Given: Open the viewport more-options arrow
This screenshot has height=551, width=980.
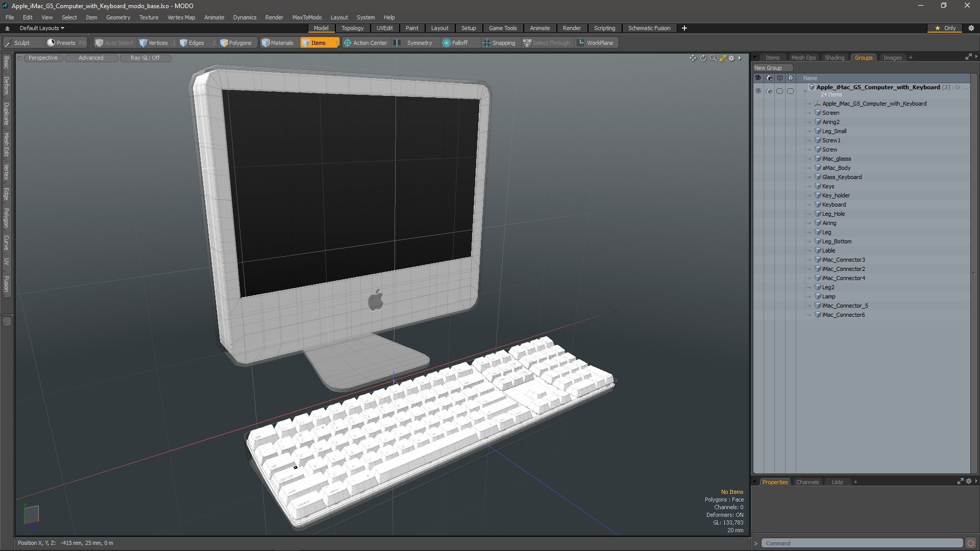Looking at the screenshot, I should pyautogui.click(x=740, y=58).
